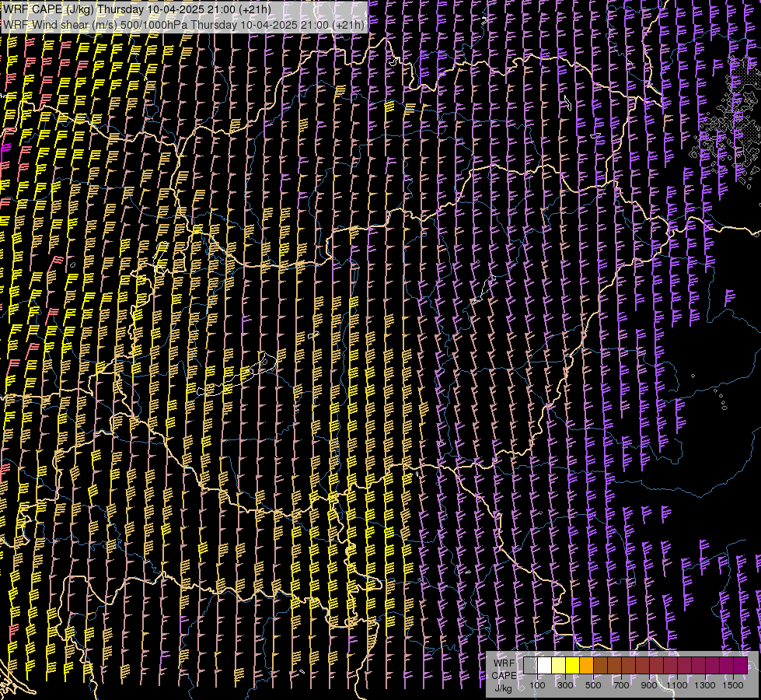Select the bright yellow CAPE legend swatch

point(573,665)
